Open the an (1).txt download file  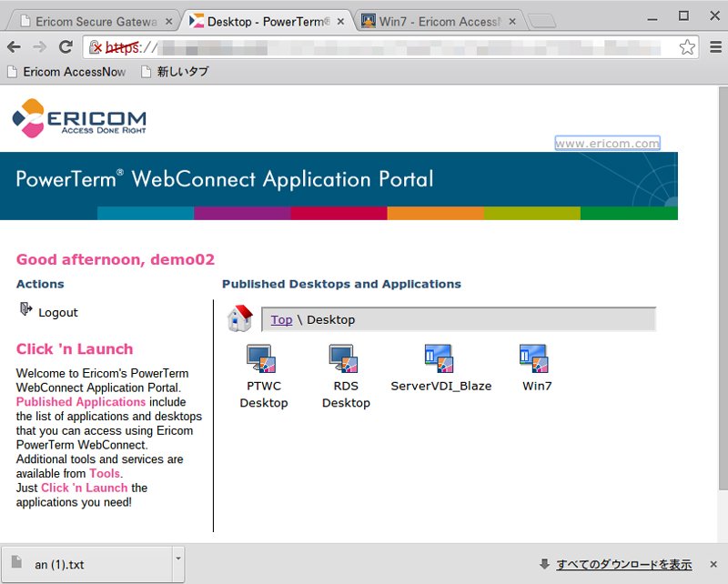coord(86,564)
